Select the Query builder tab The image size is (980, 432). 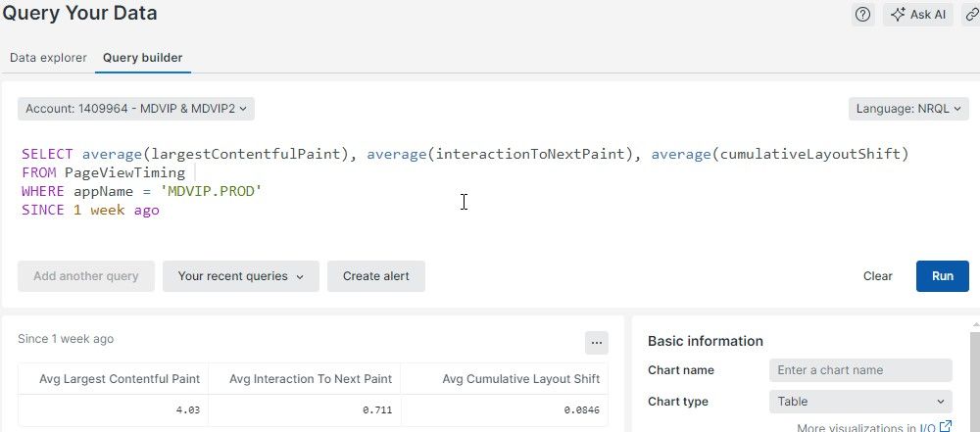tap(142, 58)
